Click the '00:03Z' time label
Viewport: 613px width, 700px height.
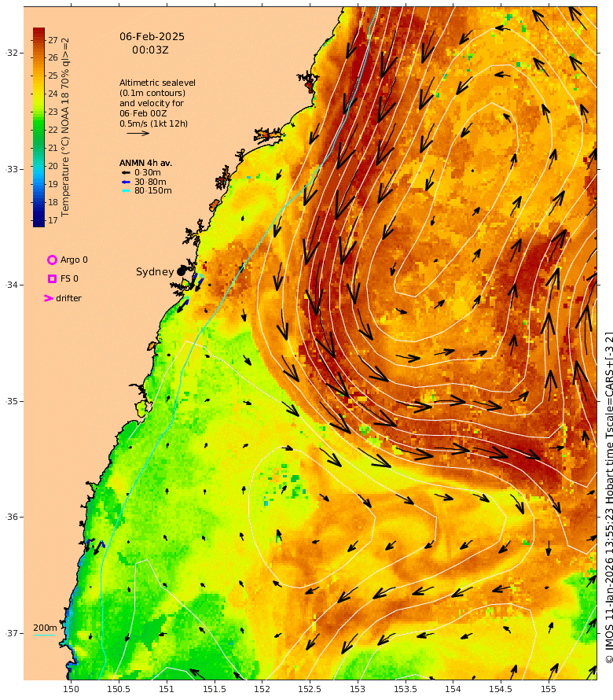[x=150, y=50]
